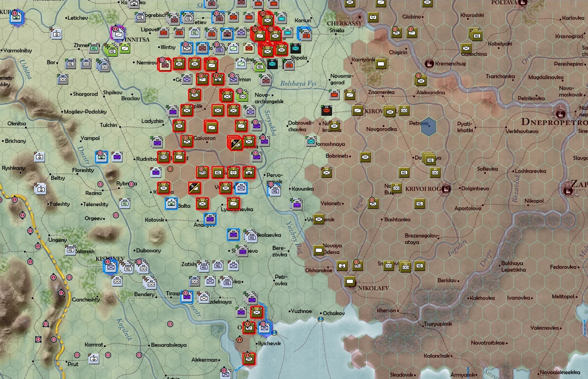Click the anchor port icon at Odessa
Screen dimensions: 588x379
pyautogui.click(x=274, y=333)
